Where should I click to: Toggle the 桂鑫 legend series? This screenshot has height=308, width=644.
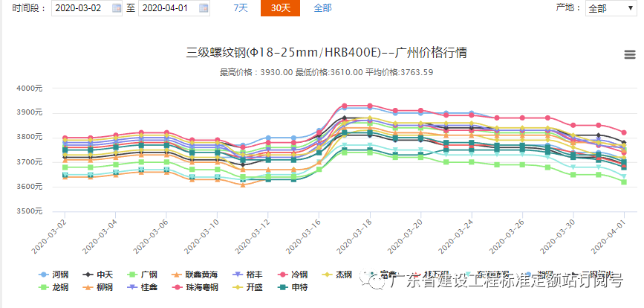pyautogui.click(x=142, y=287)
